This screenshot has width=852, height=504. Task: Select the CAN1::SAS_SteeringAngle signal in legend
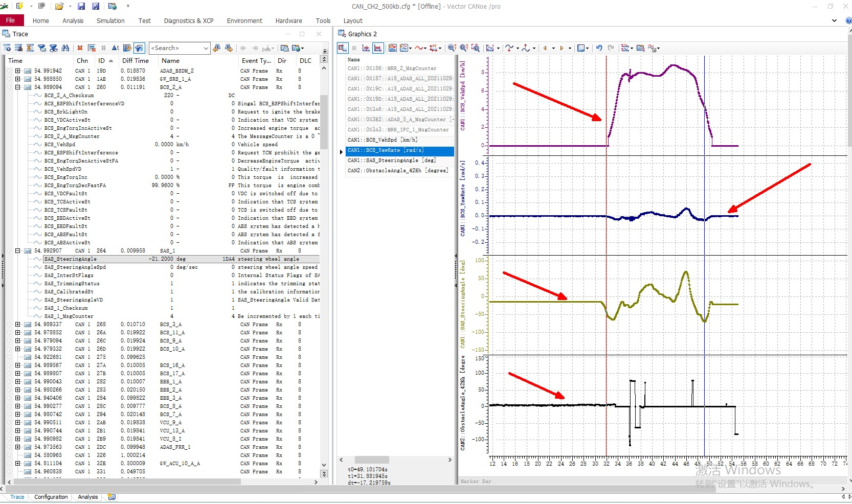[392, 161]
